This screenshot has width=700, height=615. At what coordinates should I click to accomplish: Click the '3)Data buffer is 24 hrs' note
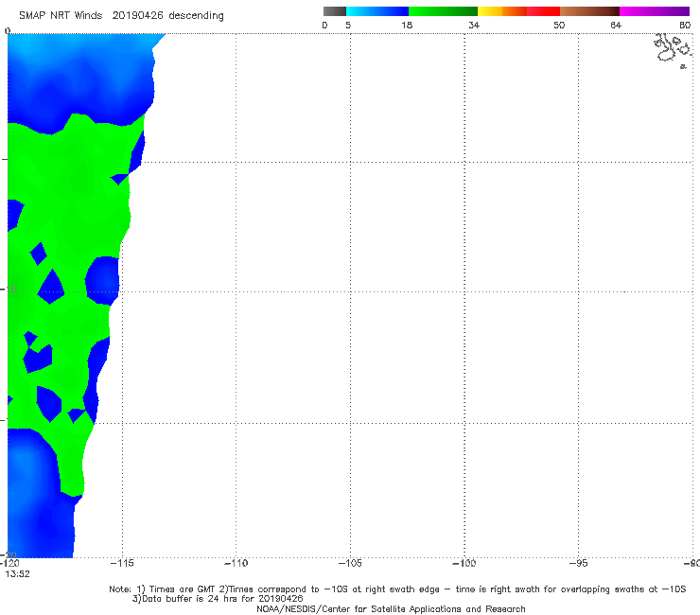(x=218, y=599)
